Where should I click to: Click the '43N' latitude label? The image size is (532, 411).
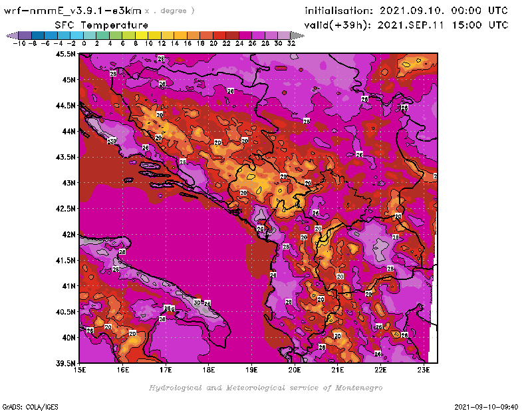coord(69,183)
